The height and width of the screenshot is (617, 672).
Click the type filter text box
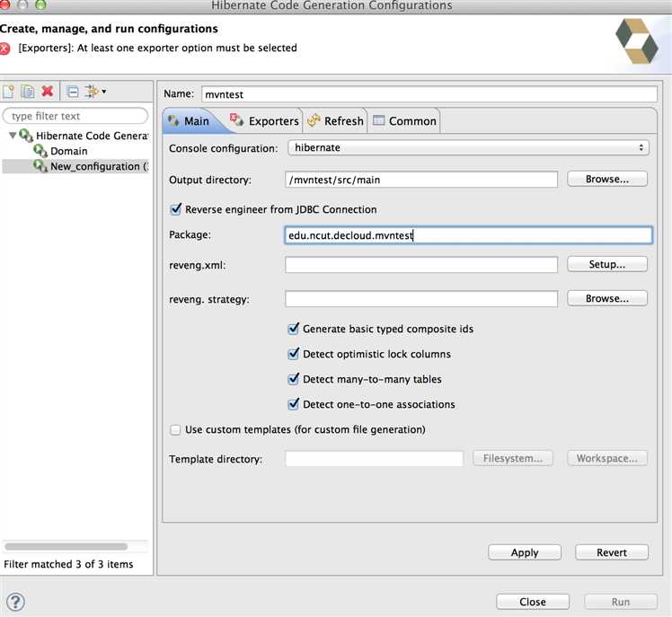pyautogui.click(x=75, y=116)
